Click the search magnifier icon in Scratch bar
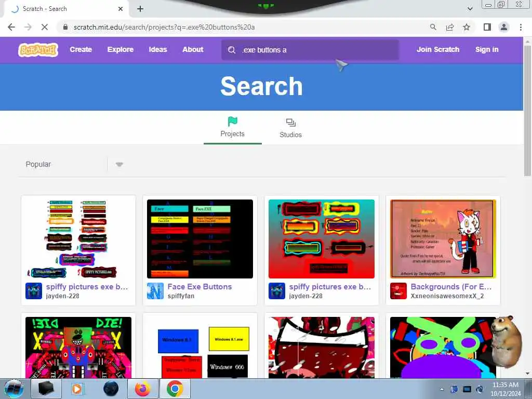The image size is (532, 399). (x=232, y=50)
